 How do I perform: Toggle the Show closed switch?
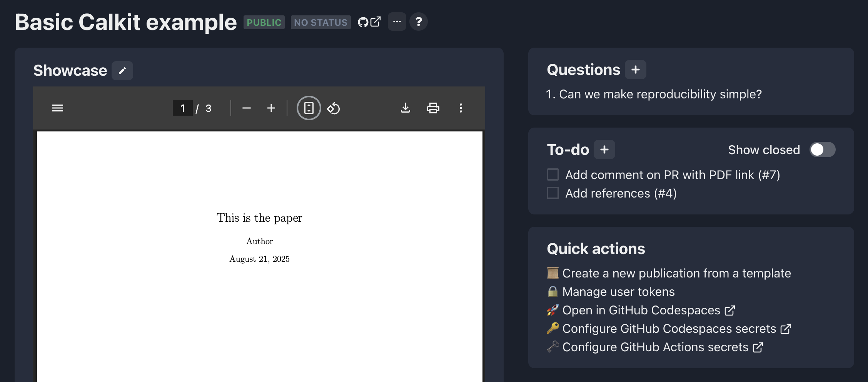coord(823,149)
